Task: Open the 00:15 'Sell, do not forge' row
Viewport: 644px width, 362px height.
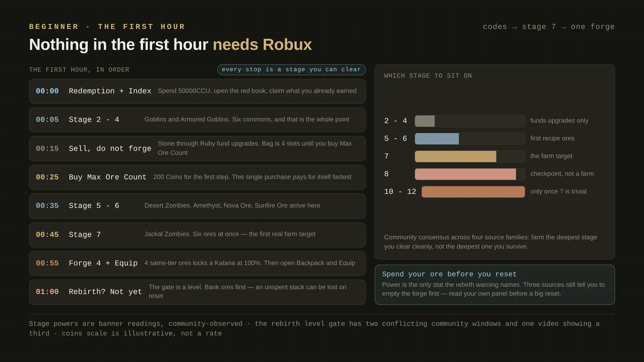Action: click(x=197, y=148)
